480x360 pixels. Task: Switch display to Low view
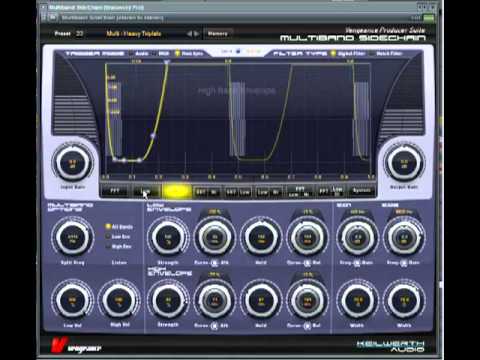(146, 191)
